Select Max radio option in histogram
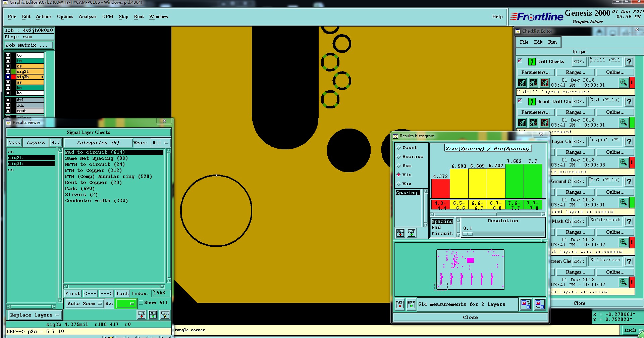This screenshot has height=338, width=644. pyautogui.click(x=399, y=184)
